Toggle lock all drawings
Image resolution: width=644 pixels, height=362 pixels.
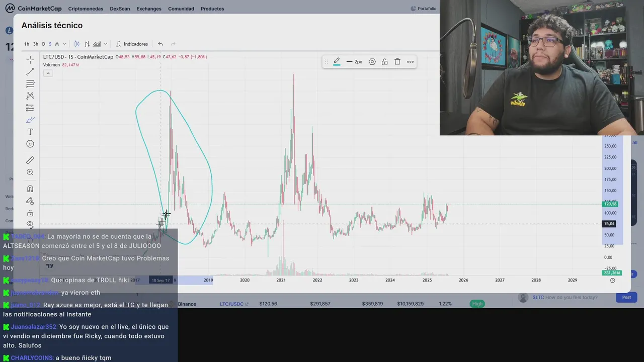[30, 213]
